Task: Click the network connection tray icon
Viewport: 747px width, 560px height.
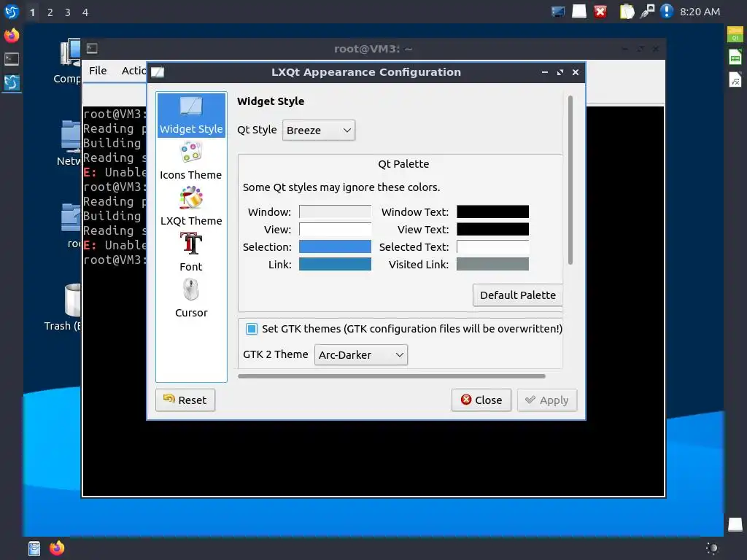Action: [647, 12]
